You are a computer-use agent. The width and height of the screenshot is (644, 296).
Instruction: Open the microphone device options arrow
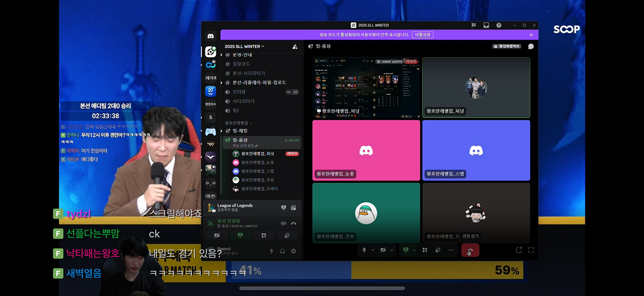point(372,250)
